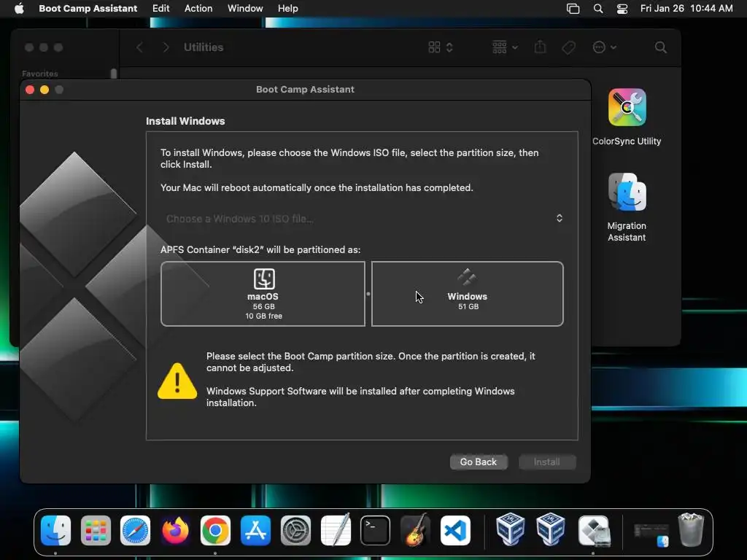Screen dimensions: 747x560
Task: Click the Go Back button
Action: click(479, 462)
